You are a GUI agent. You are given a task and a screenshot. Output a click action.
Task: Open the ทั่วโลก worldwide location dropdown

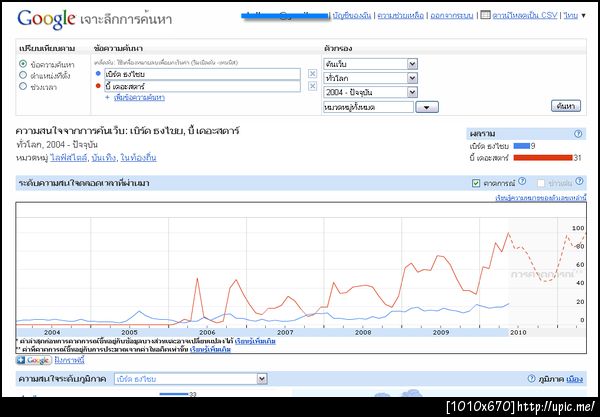[x=370, y=78]
